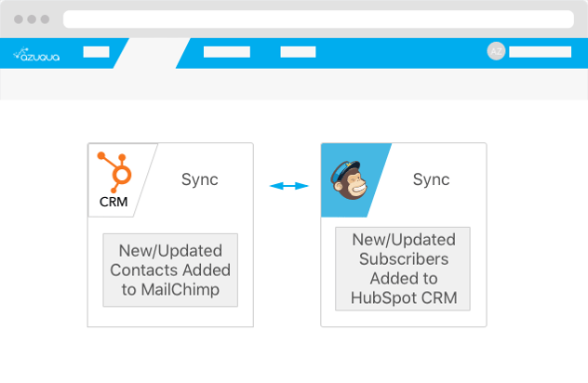Click the Azuqua logo

(x=36, y=54)
